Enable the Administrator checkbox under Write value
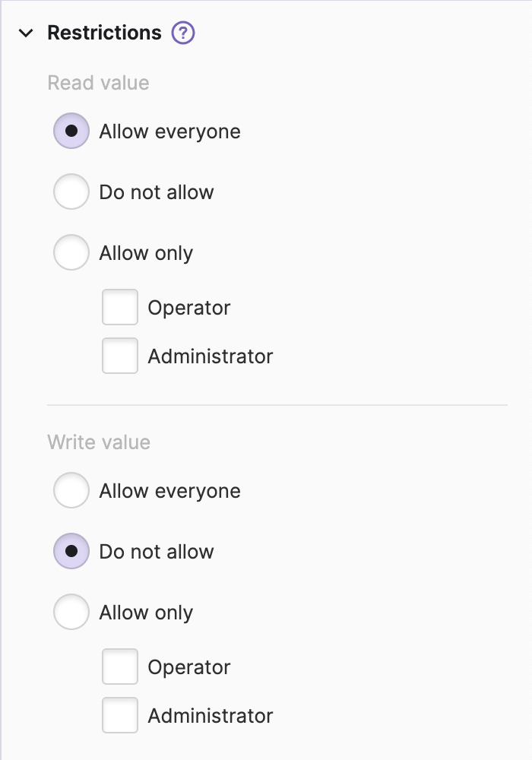This screenshot has height=760, width=532. point(120,715)
